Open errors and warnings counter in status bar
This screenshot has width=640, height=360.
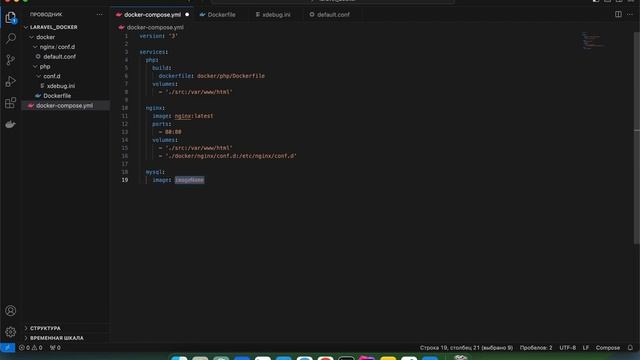31,348
